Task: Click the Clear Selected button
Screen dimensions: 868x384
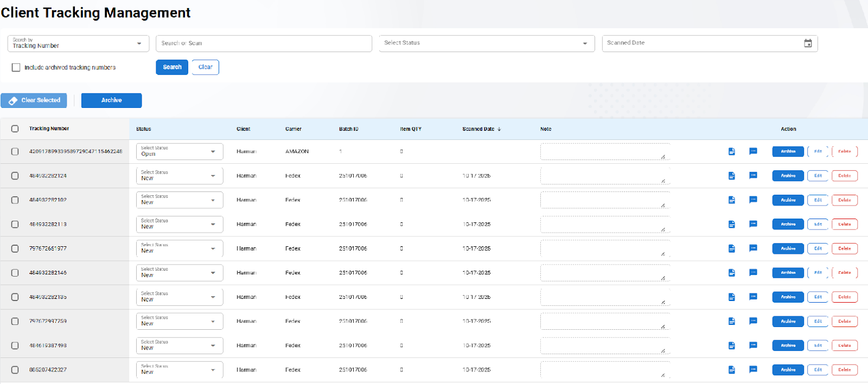Action: click(x=34, y=100)
